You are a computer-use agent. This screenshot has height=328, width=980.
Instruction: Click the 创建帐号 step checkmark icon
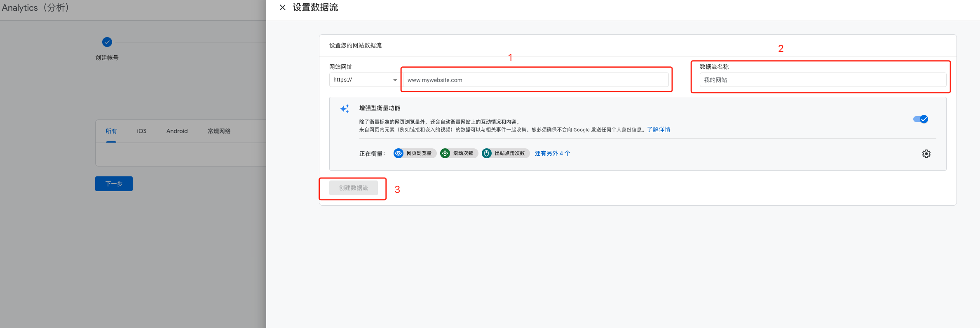tap(107, 42)
